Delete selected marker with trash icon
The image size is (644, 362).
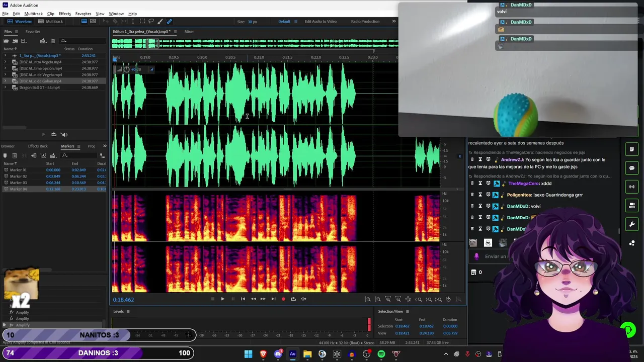[15, 156]
